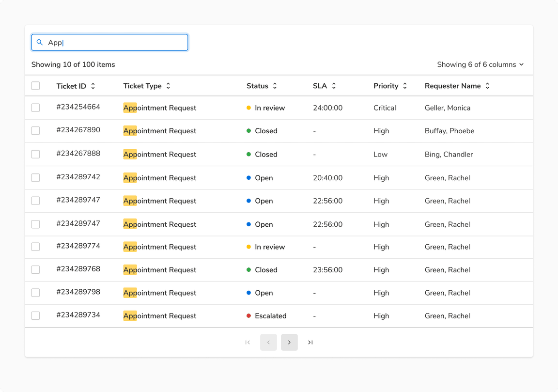This screenshot has height=392, width=558.
Task: Click the Ticket Type column header
Action: point(142,86)
